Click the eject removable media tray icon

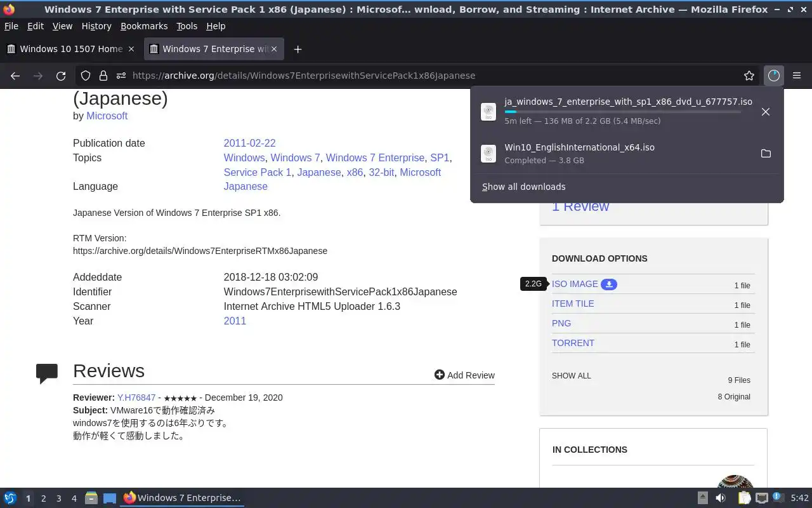(x=703, y=498)
